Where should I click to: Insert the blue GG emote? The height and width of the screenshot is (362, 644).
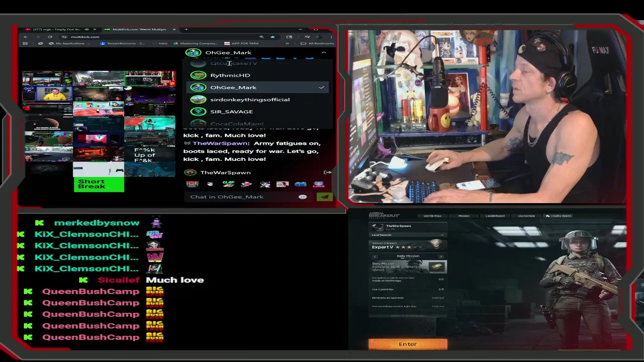[300, 184]
